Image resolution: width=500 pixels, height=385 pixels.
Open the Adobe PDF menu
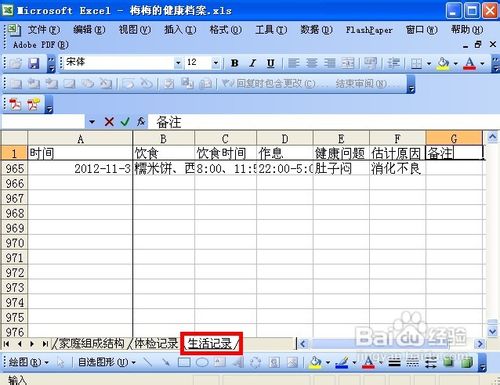[x=41, y=45]
